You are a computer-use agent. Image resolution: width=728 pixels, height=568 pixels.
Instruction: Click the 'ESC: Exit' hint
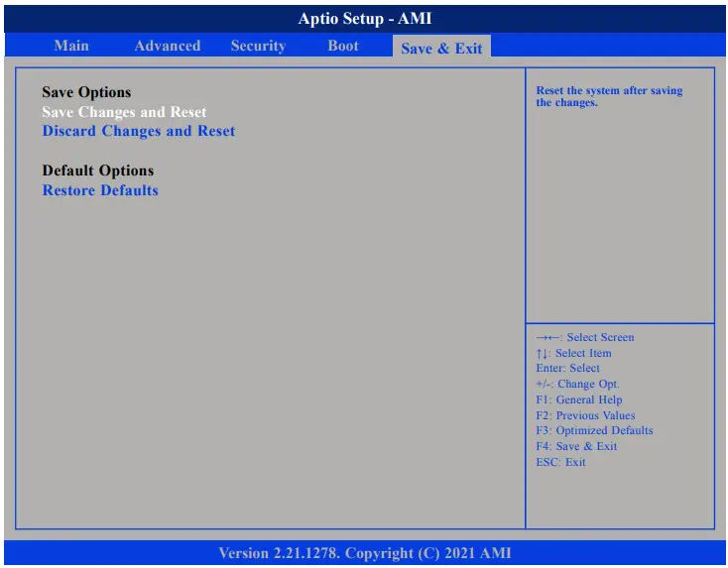[560, 462]
